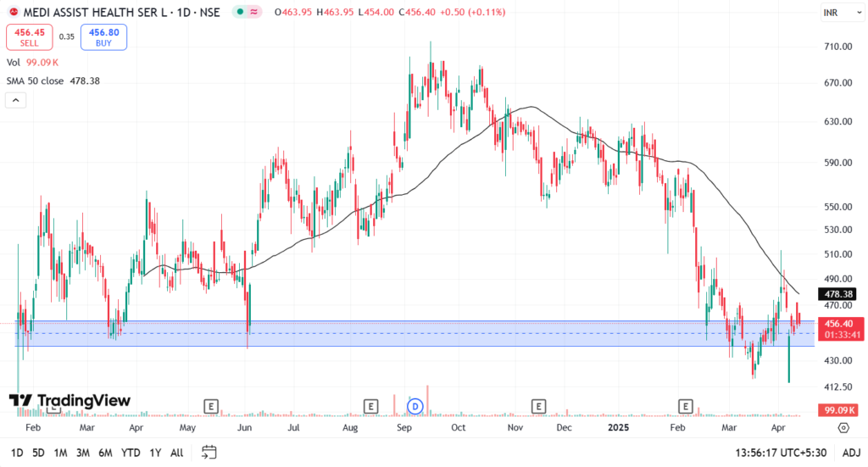Click the 2025 label on the time axis
Image resolution: width=868 pixels, height=467 pixels.
coord(618,428)
